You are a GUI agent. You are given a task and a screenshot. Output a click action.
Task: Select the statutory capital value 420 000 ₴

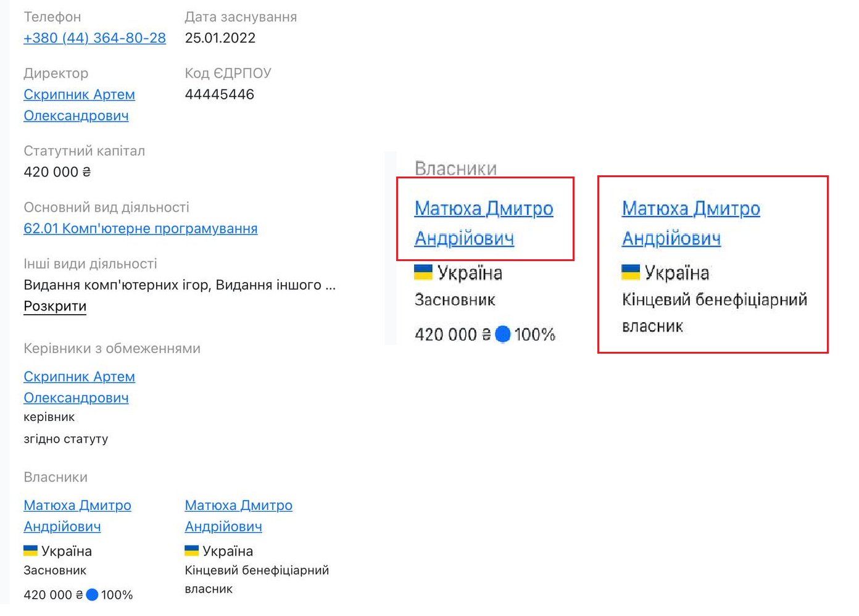pyautogui.click(x=57, y=172)
